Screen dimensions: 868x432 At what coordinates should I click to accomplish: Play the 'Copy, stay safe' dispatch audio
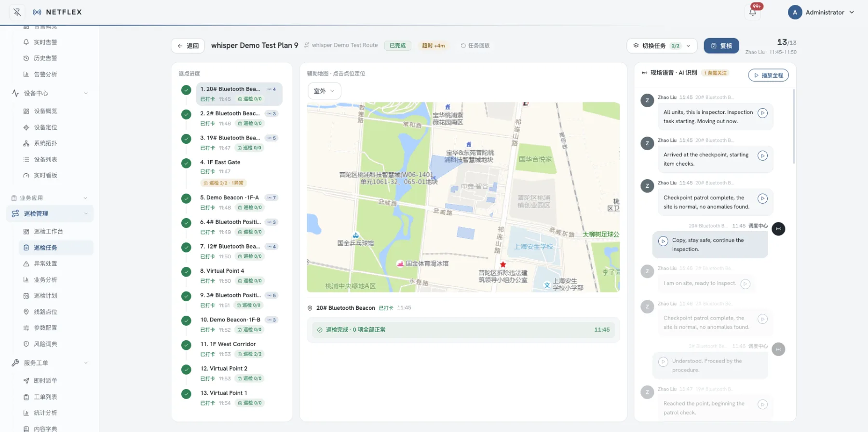coord(663,241)
